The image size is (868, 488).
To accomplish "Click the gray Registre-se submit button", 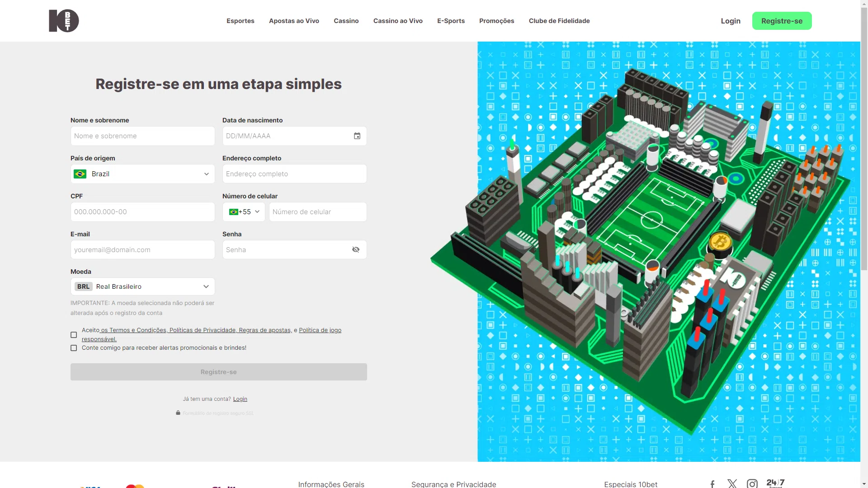I will tap(219, 372).
